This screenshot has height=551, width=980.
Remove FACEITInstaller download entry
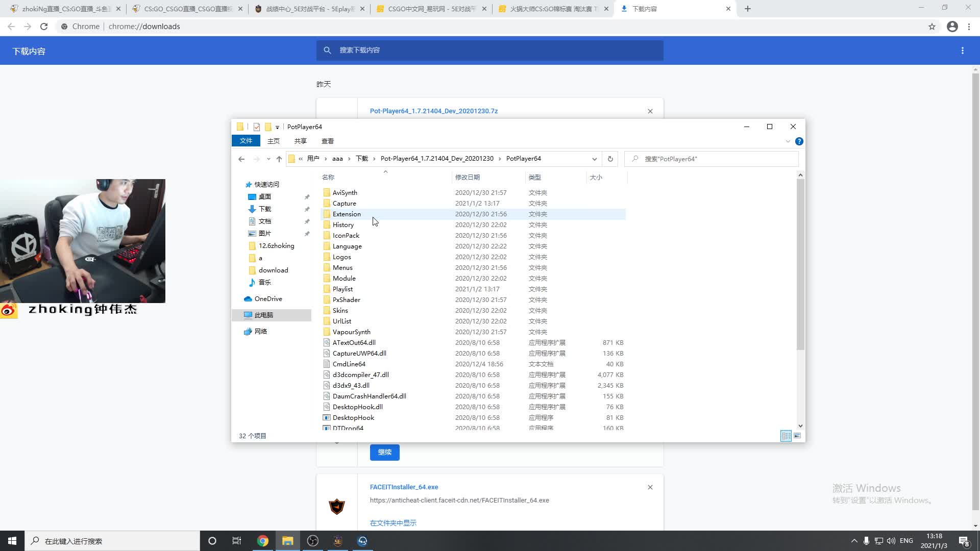click(650, 487)
